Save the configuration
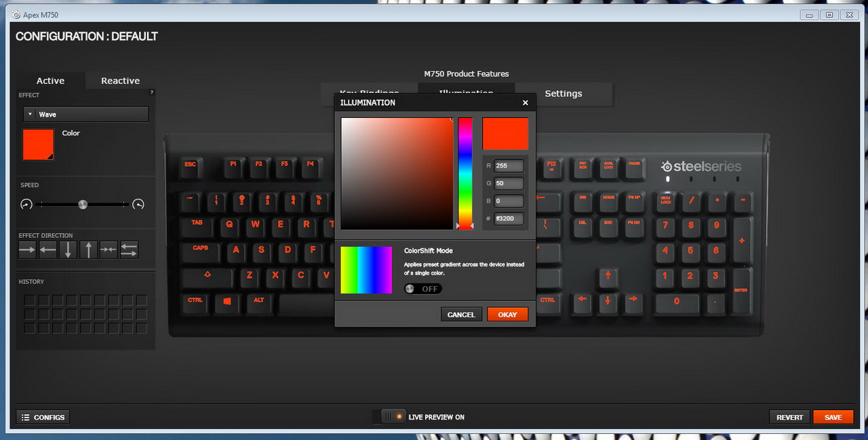The width and height of the screenshot is (868, 440). tap(833, 417)
